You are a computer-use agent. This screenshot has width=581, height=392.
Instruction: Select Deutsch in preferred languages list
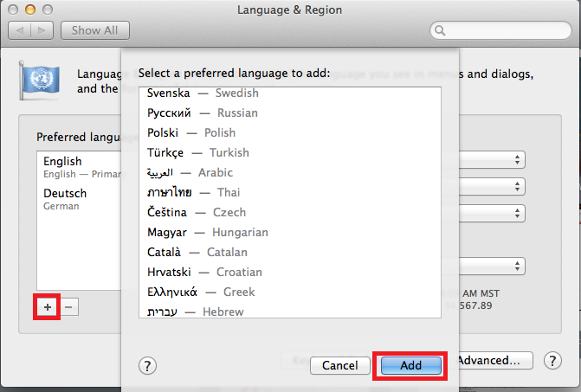point(62,200)
